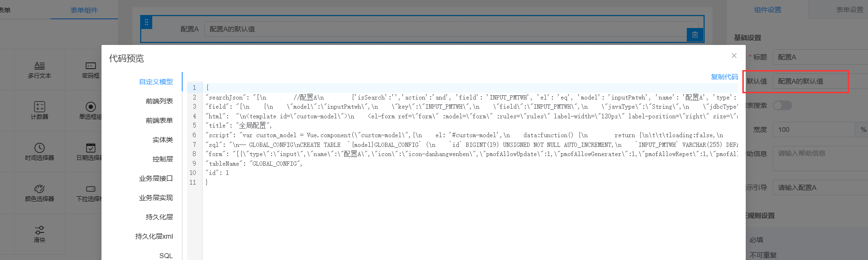Click the drag handle on 配置A field

[x=146, y=22]
